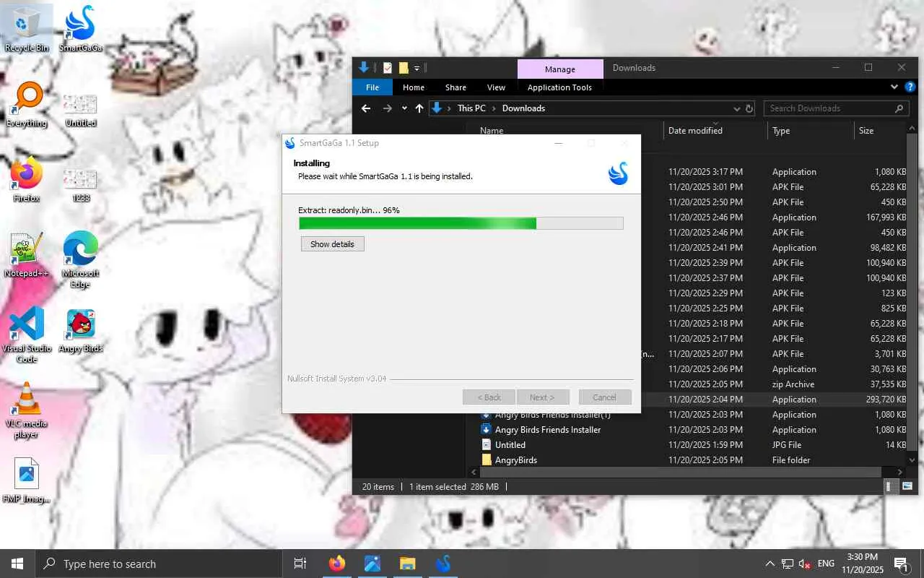Customize Quick Access Toolbar dropdown in Explorer
924x578 pixels.
coord(417,69)
